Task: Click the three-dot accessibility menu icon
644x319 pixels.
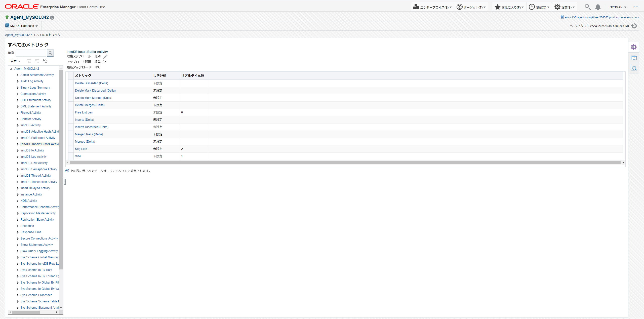Action: tap(636, 7)
